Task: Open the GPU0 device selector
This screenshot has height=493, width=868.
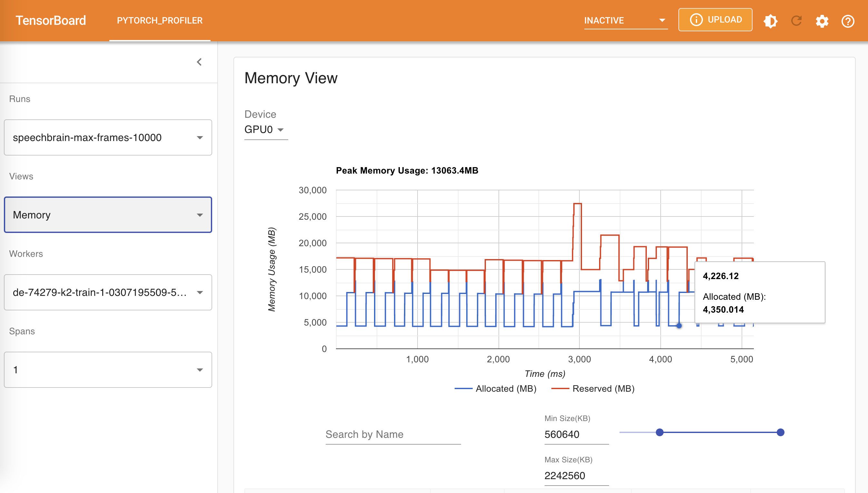Action: [264, 130]
